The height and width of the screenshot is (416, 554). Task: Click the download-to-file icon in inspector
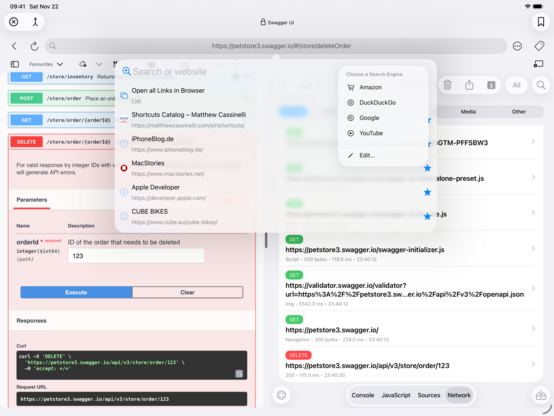click(x=491, y=85)
